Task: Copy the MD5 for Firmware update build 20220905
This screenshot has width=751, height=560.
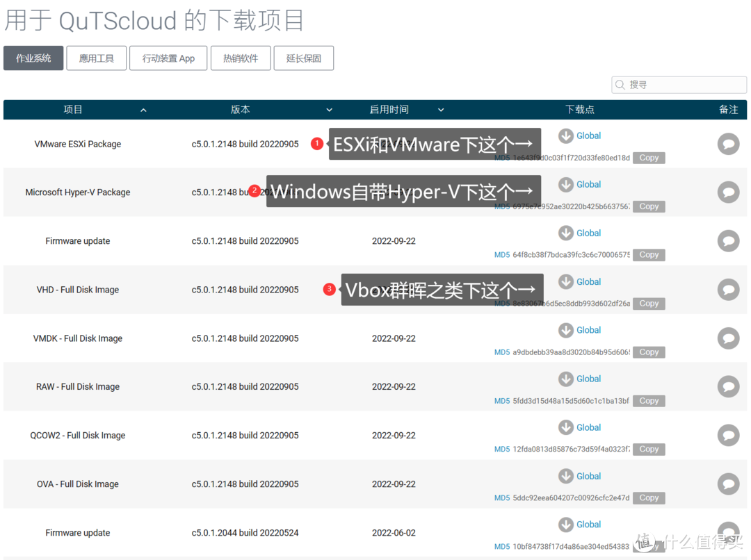Action: (649, 254)
